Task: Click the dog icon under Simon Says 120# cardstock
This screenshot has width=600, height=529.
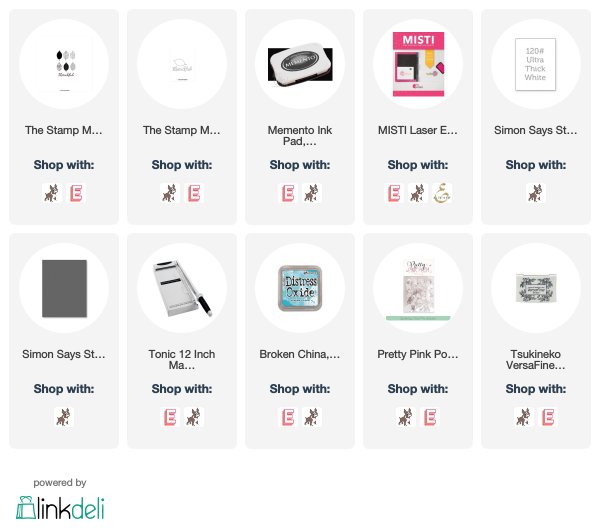Action: pos(535,193)
